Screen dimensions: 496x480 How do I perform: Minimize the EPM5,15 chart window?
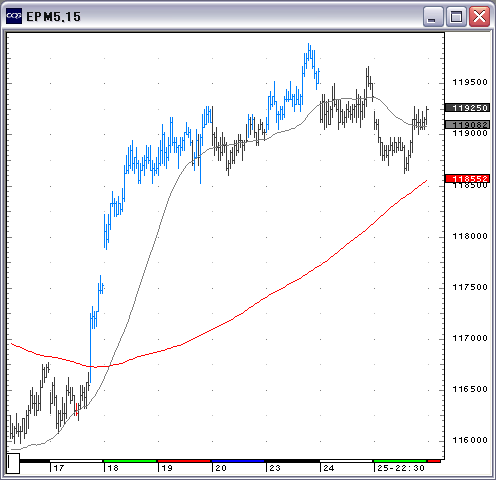(x=433, y=16)
